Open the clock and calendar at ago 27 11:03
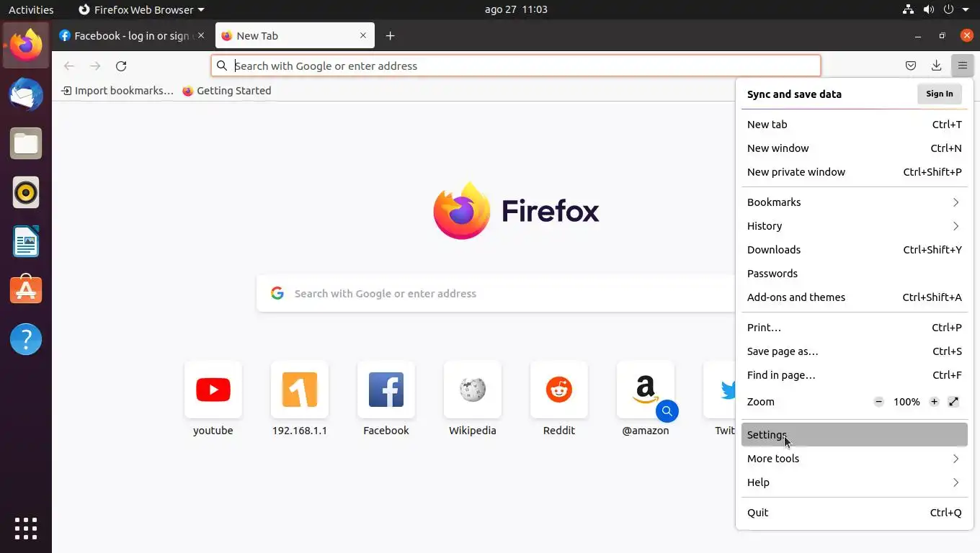980x553 pixels. coord(516,9)
